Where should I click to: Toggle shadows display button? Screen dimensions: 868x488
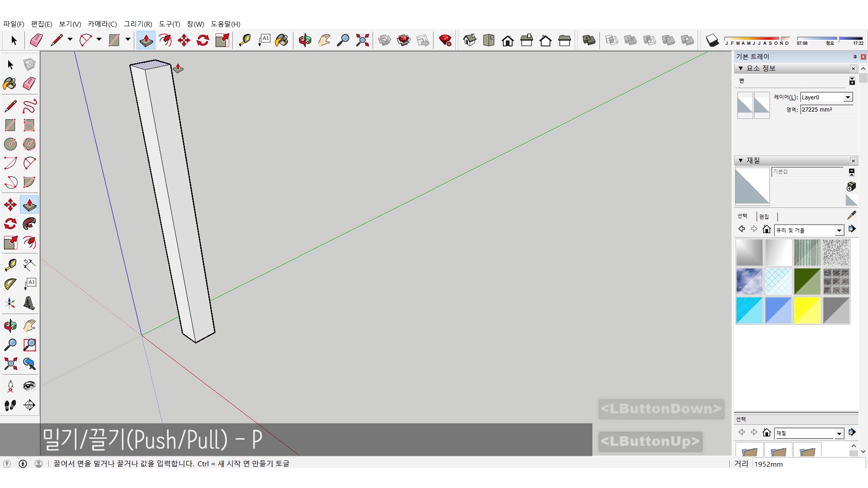click(x=712, y=41)
